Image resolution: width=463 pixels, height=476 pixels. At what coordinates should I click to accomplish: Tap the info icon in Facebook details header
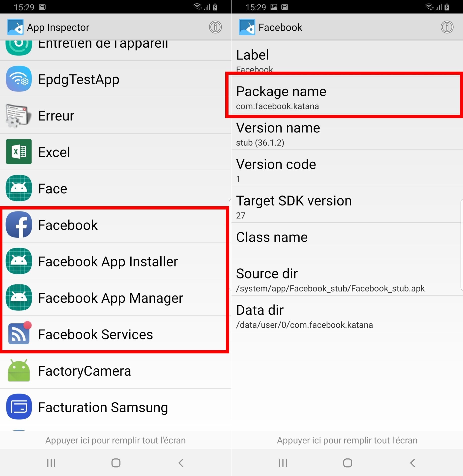coord(447,27)
